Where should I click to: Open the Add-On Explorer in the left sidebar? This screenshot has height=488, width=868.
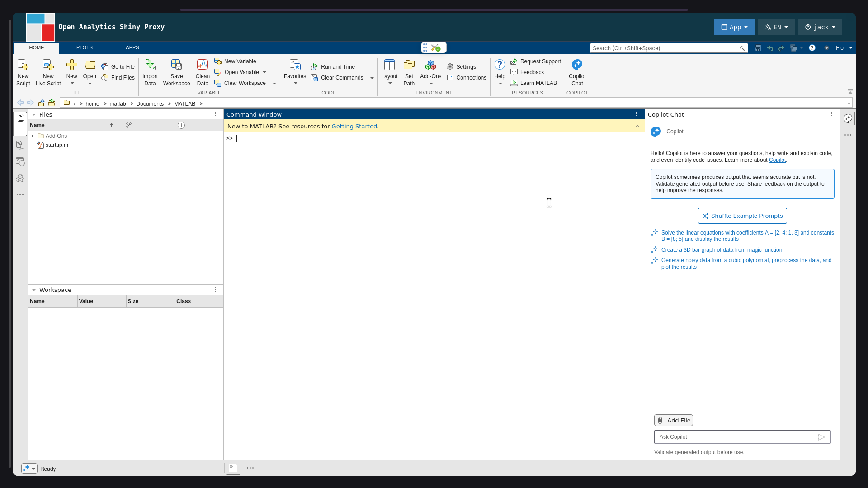pyautogui.click(x=20, y=178)
